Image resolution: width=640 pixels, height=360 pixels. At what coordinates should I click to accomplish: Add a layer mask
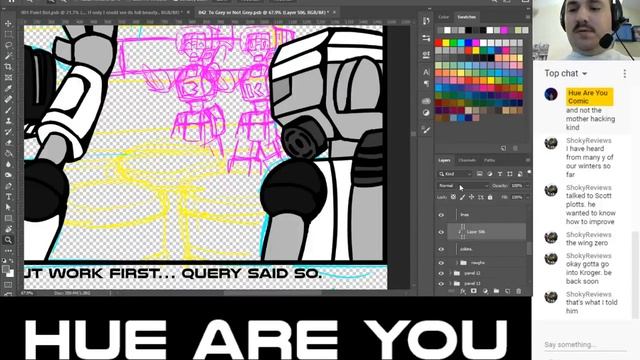(474, 291)
